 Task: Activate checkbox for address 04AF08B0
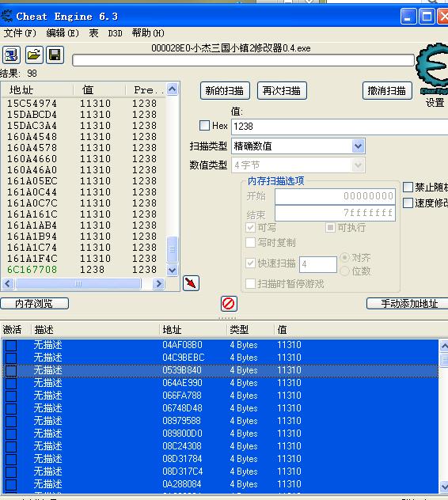click(11, 345)
